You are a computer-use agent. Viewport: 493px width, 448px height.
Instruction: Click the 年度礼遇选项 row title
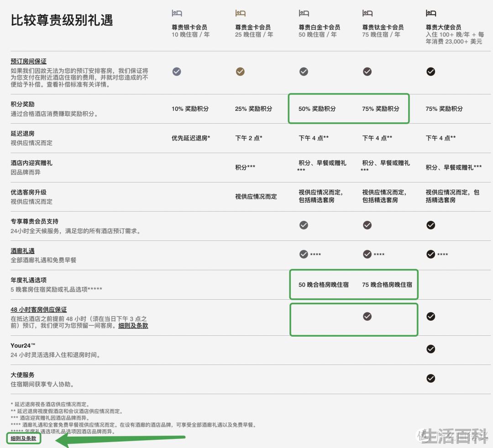click(29, 280)
